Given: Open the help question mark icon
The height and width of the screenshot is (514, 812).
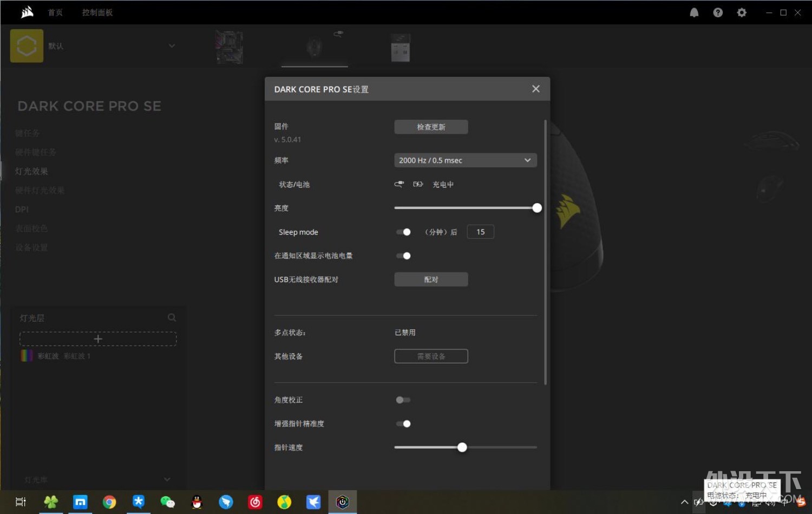Looking at the screenshot, I should click(718, 12).
